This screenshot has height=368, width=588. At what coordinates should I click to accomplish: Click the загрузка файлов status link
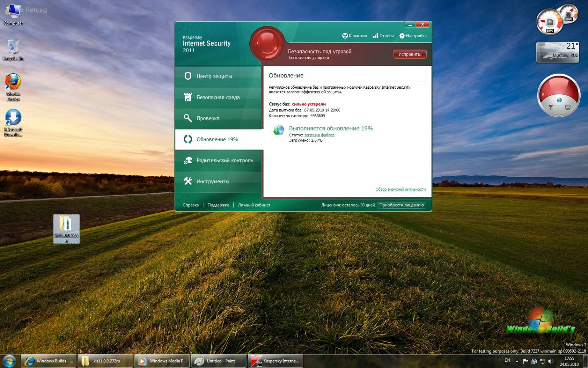[319, 135]
